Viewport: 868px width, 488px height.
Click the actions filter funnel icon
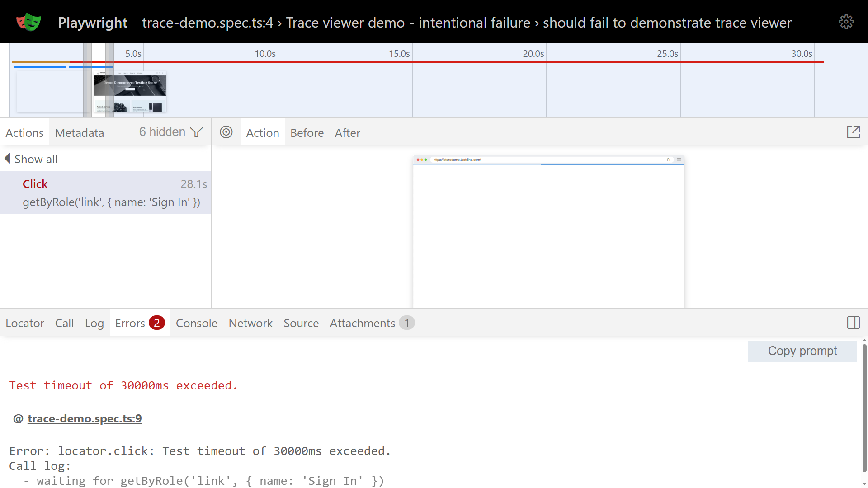(196, 132)
